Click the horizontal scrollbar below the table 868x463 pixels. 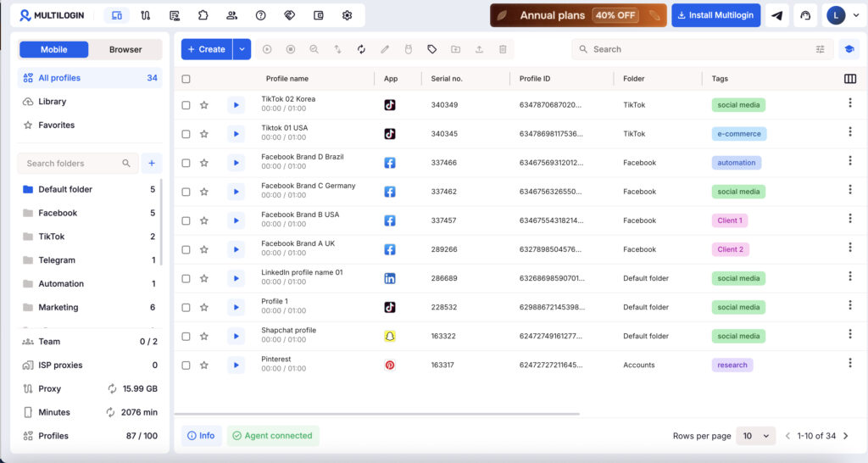[x=377, y=414]
